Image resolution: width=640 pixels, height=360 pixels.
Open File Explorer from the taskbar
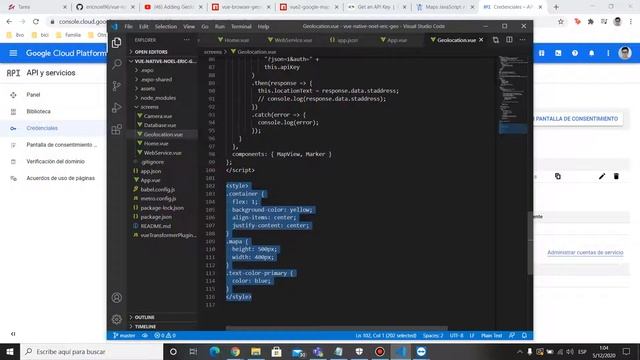click(256, 351)
